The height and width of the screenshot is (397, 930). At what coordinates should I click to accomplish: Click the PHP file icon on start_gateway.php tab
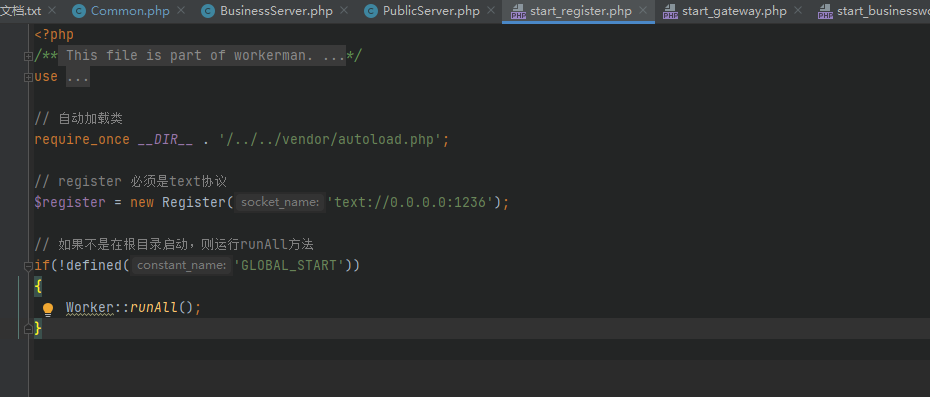[x=670, y=11]
